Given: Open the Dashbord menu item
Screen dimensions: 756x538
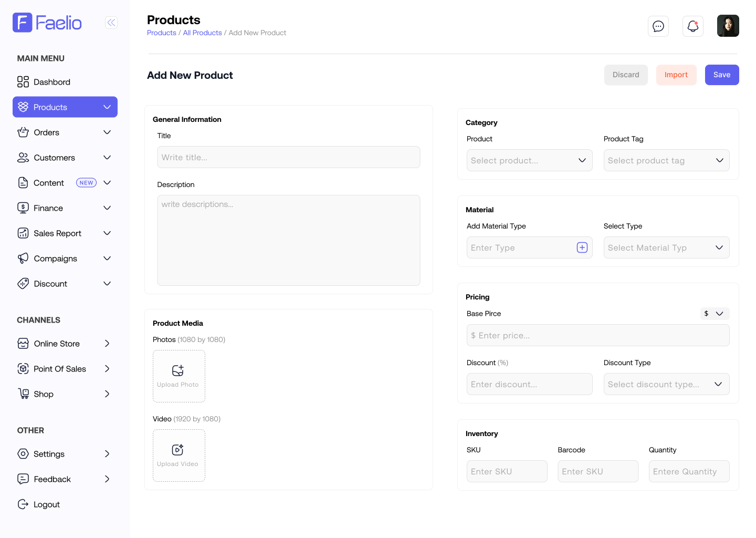Looking at the screenshot, I should [52, 82].
